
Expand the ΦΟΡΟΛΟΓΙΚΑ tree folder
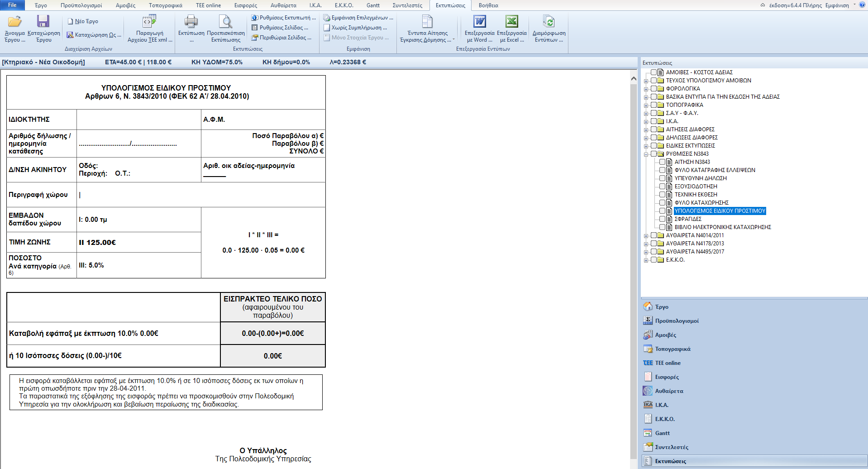pyautogui.click(x=646, y=89)
